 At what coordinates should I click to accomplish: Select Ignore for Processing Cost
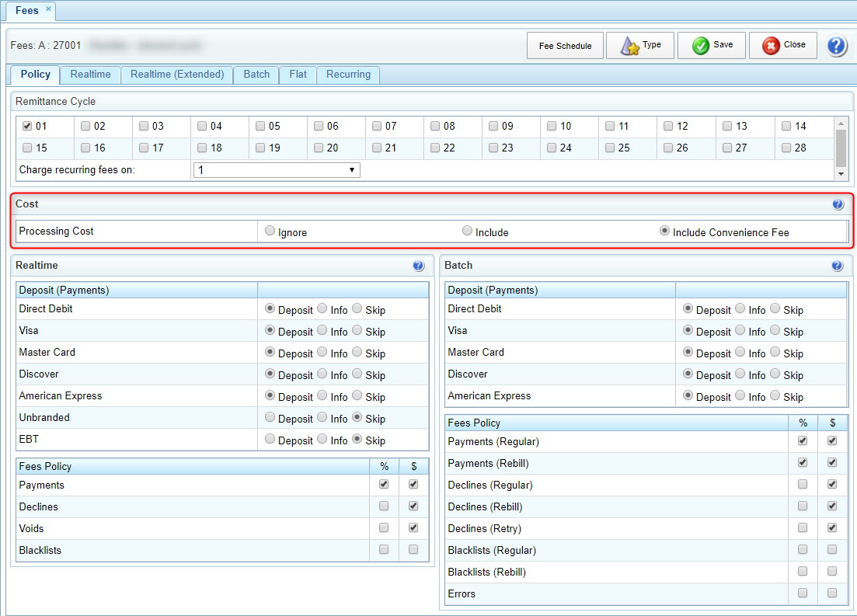pos(270,231)
